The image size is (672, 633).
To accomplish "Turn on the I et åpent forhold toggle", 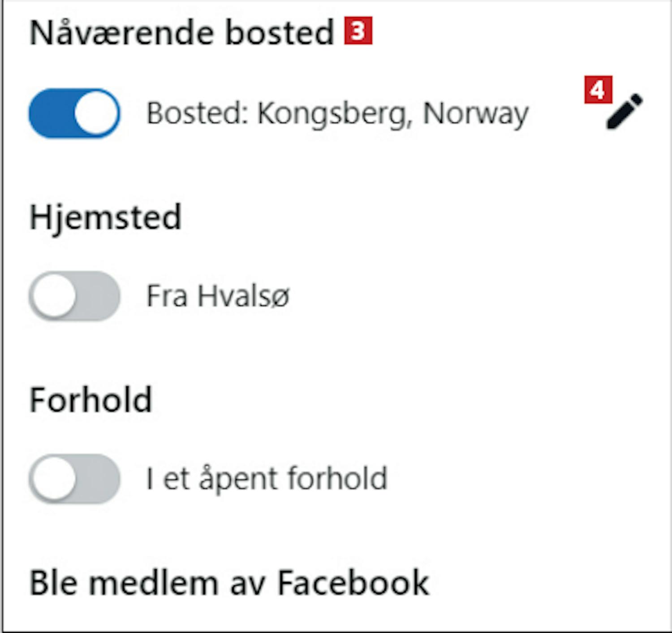I will [x=74, y=479].
